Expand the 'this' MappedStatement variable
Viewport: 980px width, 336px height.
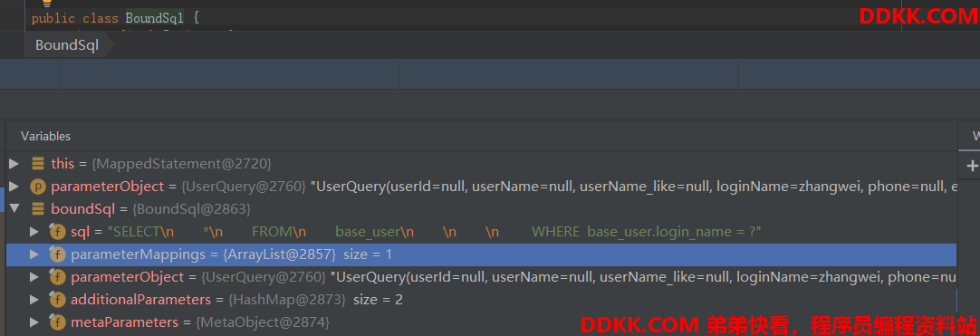pos(14,164)
